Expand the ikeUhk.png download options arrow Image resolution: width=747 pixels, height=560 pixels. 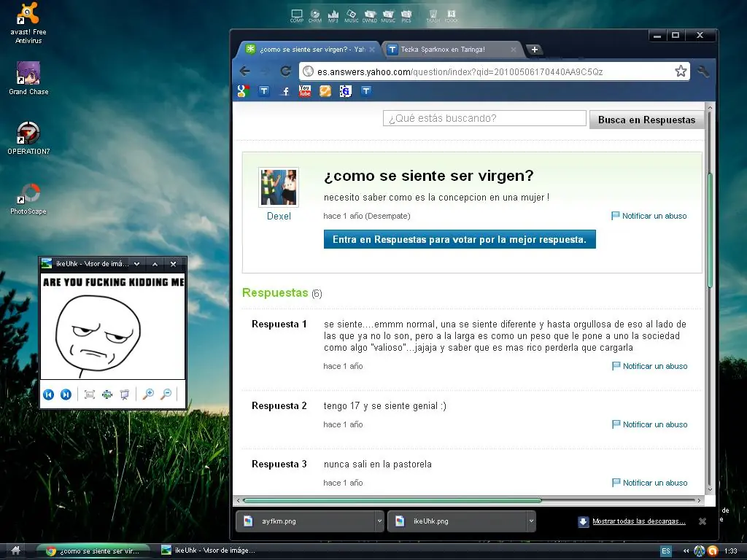[531, 521]
